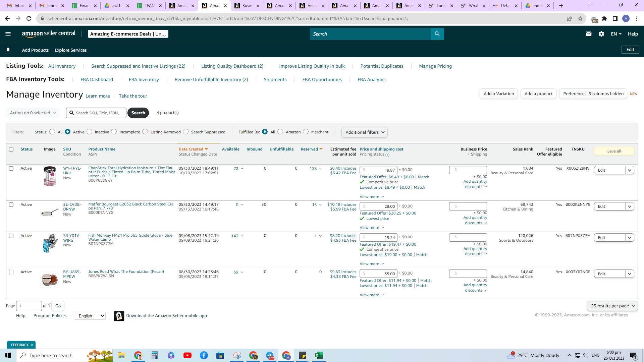The width and height of the screenshot is (644, 362).
Task: Go back using browser back arrow
Action: [x=7, y=18]
